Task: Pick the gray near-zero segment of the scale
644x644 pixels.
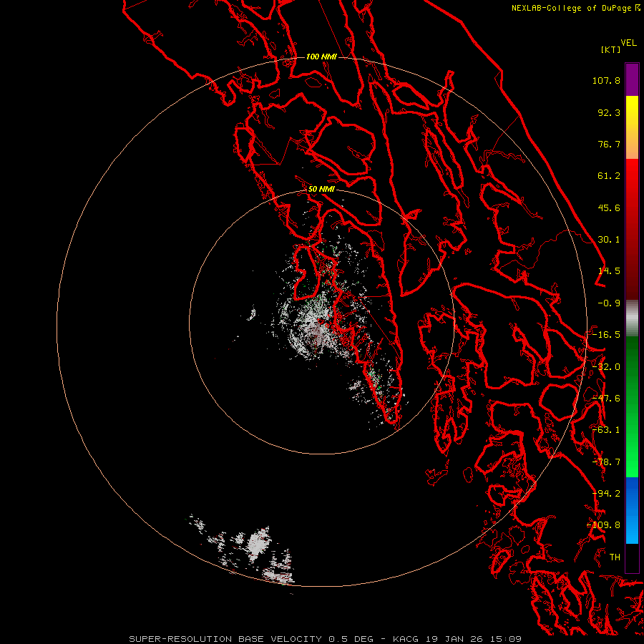Action: coord(632,318)
